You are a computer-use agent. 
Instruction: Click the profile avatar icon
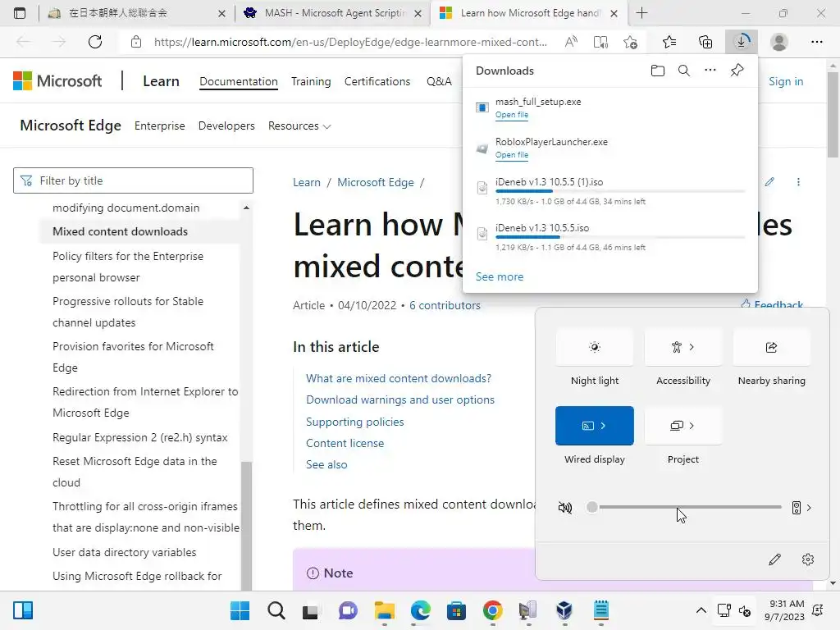[779, 42]
